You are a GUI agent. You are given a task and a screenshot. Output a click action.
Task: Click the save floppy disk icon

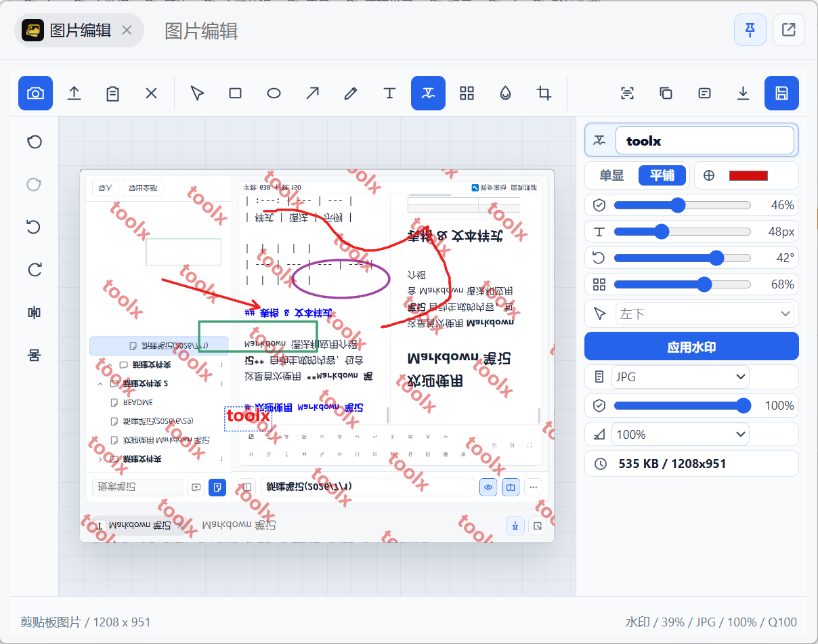coord(781,93)
